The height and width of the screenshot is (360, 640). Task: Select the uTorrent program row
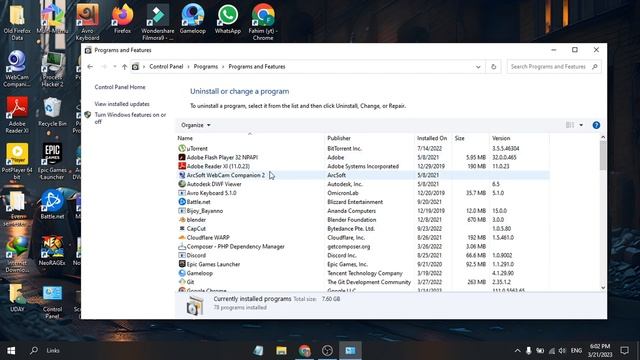(363, 149)
